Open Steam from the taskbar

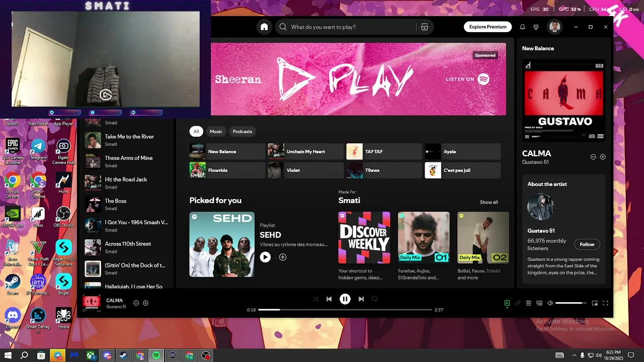pyautogui.click(x=123, y=355)
